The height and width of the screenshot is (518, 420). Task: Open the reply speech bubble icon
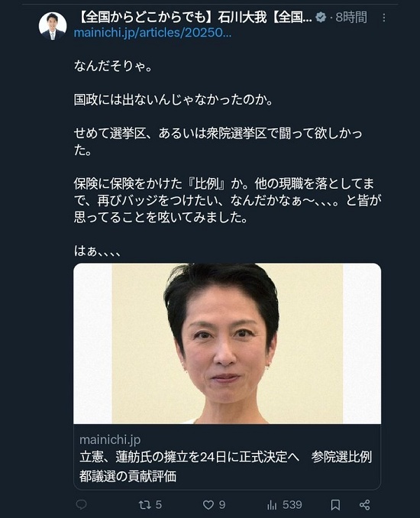[x=81, y=504]
